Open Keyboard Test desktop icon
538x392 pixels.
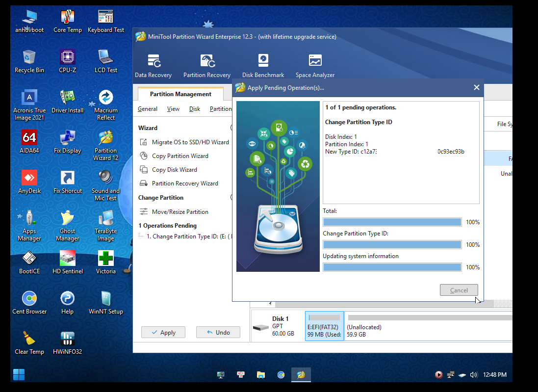point(105,21)
